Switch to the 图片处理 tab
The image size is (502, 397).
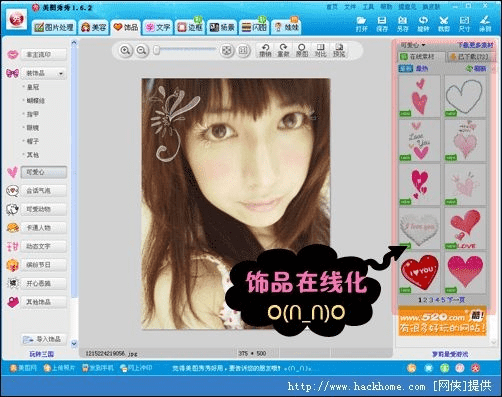point(54,27)
